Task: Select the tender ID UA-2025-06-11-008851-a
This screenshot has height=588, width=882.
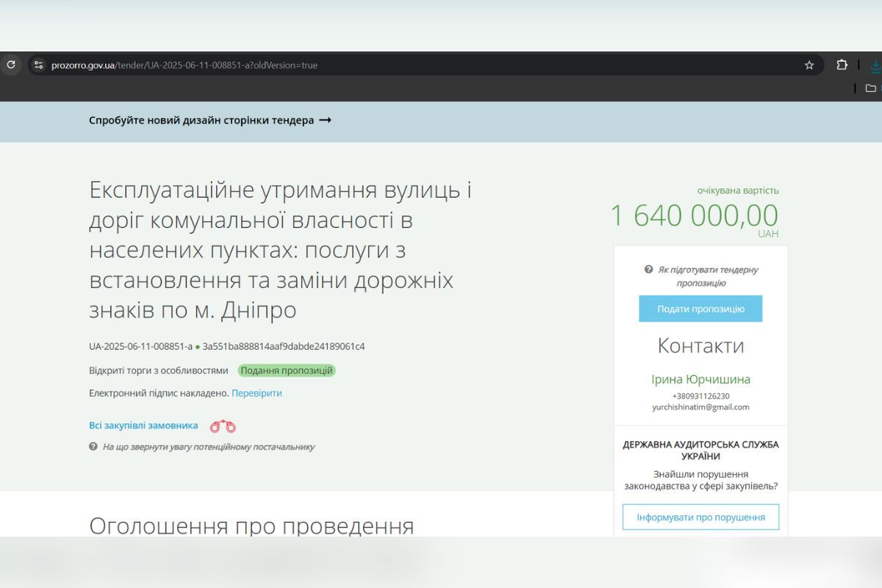Action: (140, 346)
